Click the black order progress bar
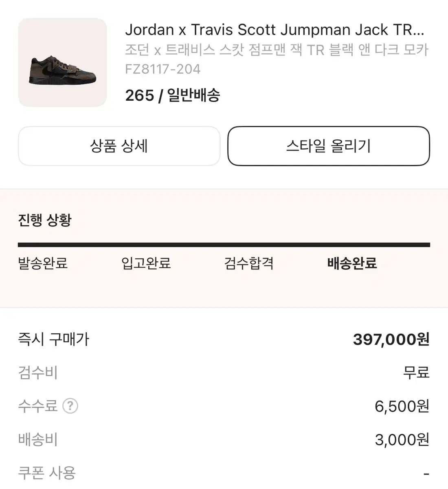The image size is (448, 489). [224, 245]
